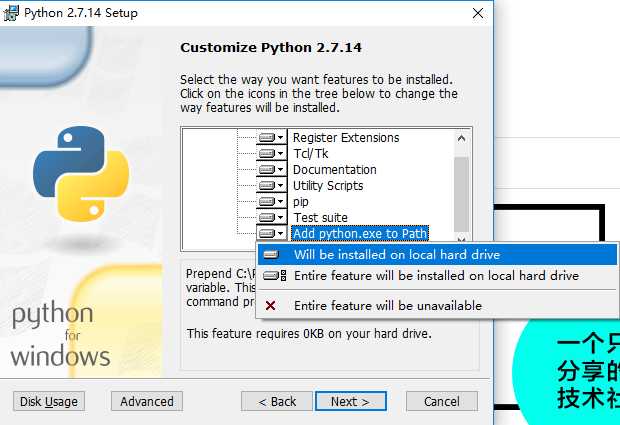Close the Python 2.7.14 Setup window

pos(478,13)
